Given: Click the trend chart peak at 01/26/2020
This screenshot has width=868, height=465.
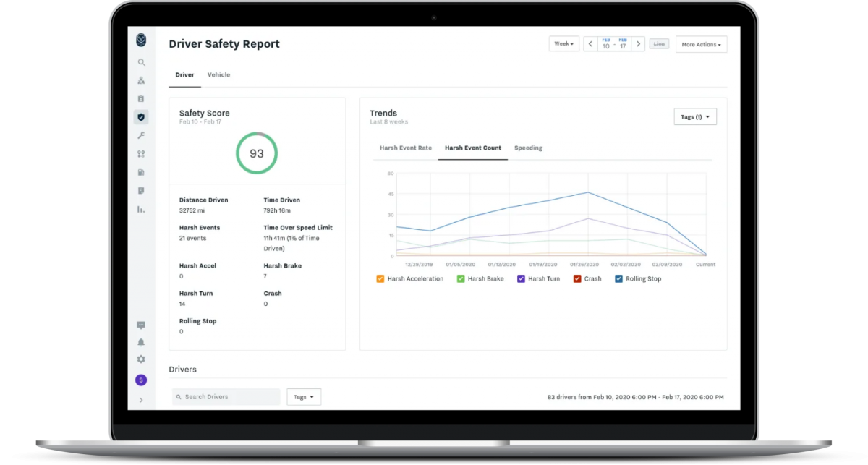Looking at the screenshot, I should pyautogui.click(x=588, y=192).
